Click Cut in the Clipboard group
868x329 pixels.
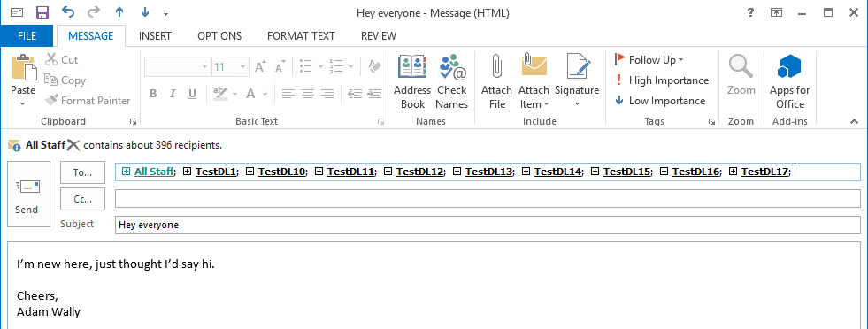tap(61, 60)
